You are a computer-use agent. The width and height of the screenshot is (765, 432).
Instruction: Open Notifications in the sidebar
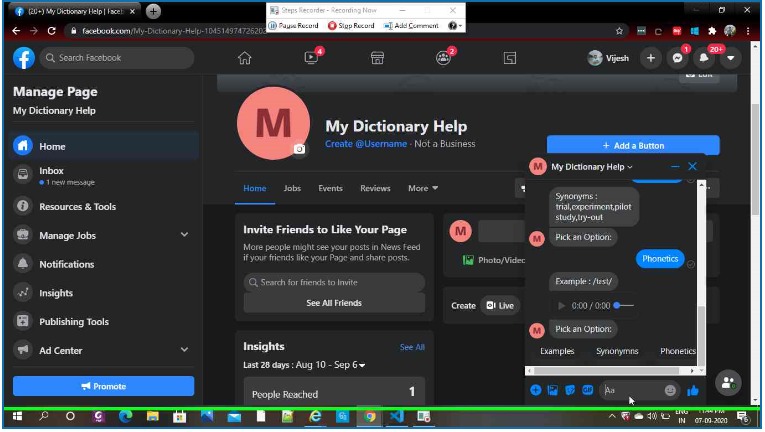coord(104,264)
